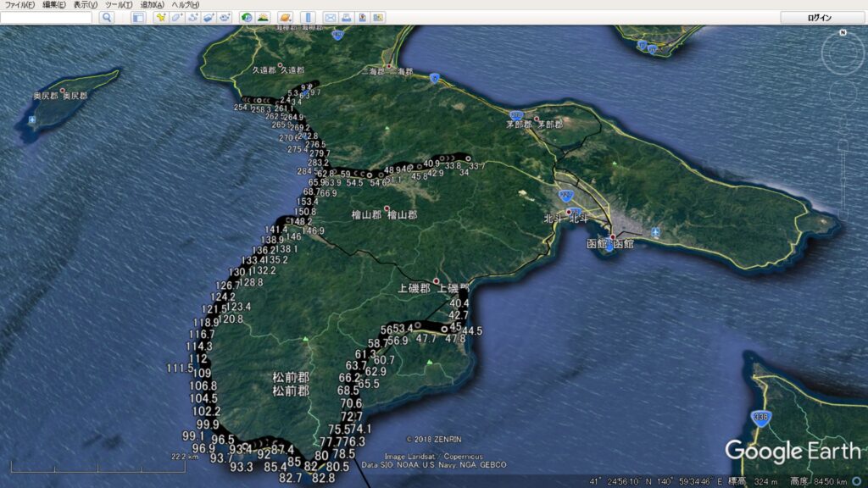Click the zoom slider on the map
The height and width of the screenshot is (488, 868).
843,169
